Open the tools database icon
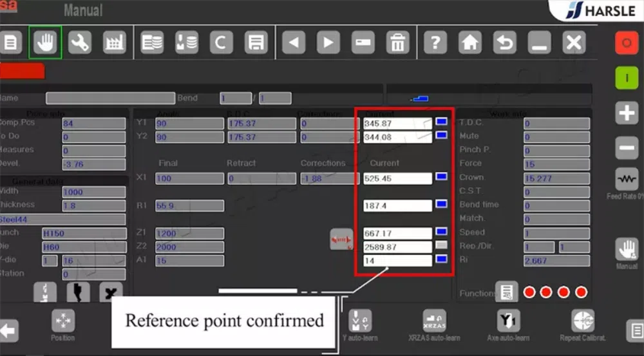This screenshot has height=356, width=644. (x=187, y=42)
